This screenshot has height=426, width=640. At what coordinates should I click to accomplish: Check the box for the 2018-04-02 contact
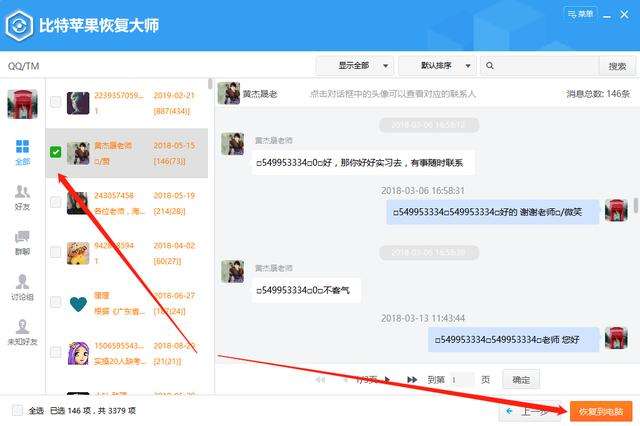pyautogui.click(x=56, y=252)
